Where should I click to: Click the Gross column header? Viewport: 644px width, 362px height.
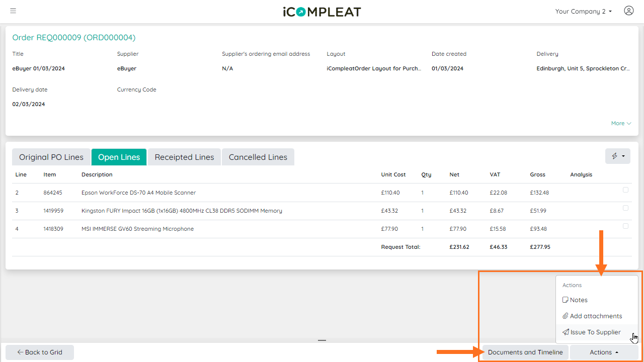(x=537, y=175)
